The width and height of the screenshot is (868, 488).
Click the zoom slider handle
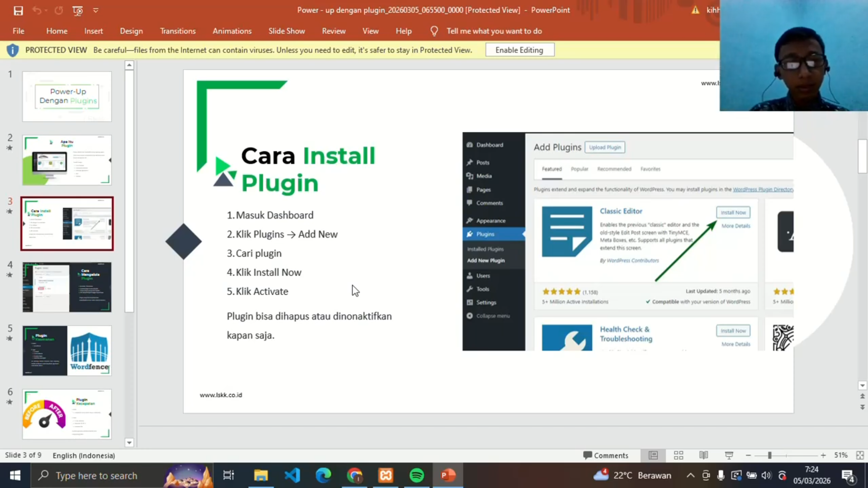[769, 455]
